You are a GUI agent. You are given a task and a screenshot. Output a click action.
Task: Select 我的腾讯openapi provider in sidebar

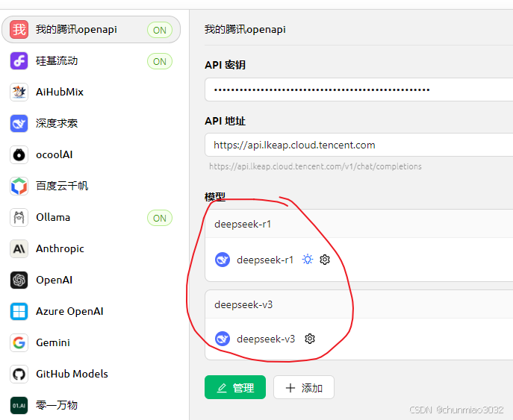point(91,29)
